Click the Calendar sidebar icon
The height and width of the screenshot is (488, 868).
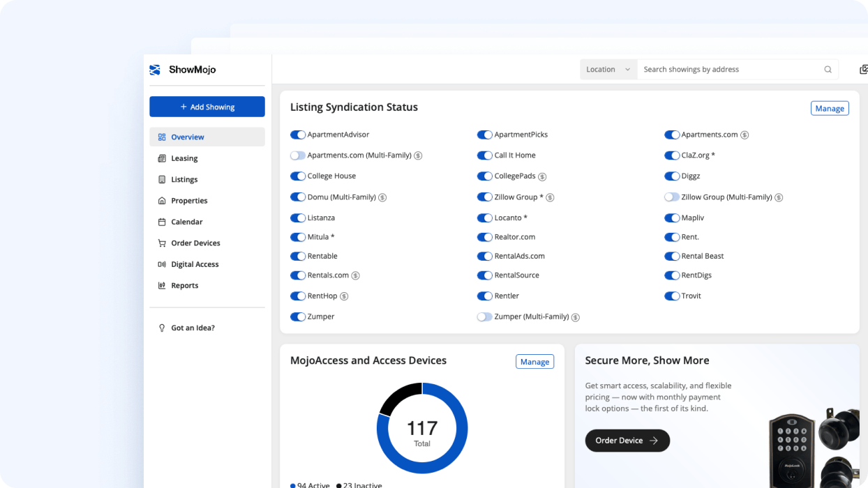point(162,222)
